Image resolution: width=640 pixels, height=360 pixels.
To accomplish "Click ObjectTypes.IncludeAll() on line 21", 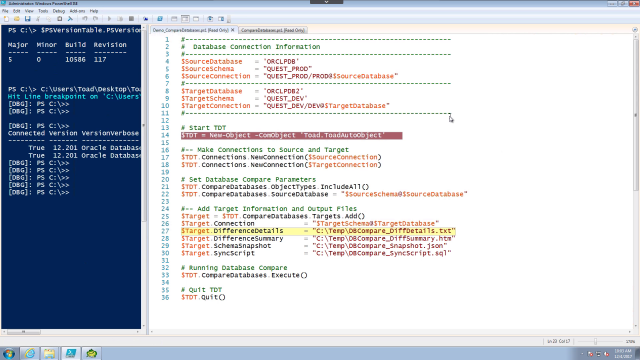I will (x=320, y=187).
